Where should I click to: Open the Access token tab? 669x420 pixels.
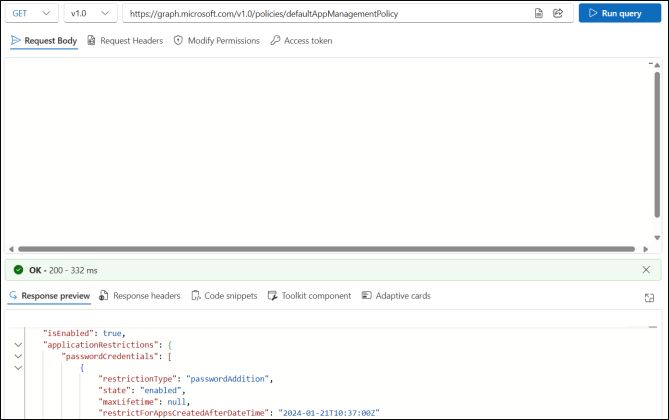tap(301, 41)
